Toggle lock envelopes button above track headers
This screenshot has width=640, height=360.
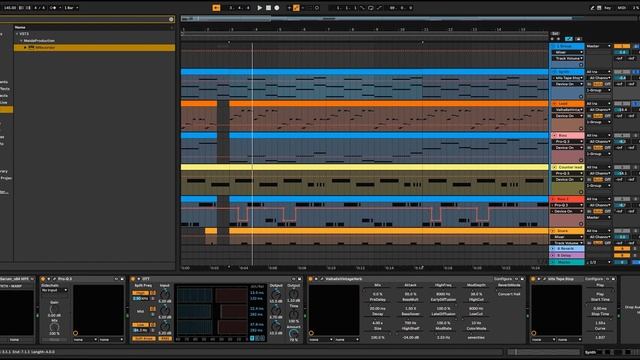tap(578, 39)
